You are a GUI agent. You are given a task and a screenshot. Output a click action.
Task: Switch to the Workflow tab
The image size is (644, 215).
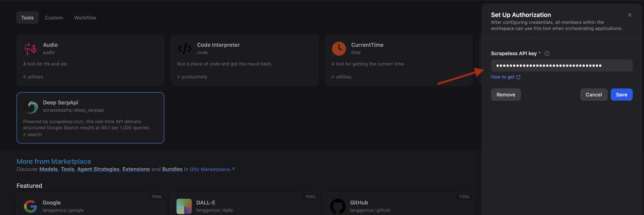pos(85,18)
